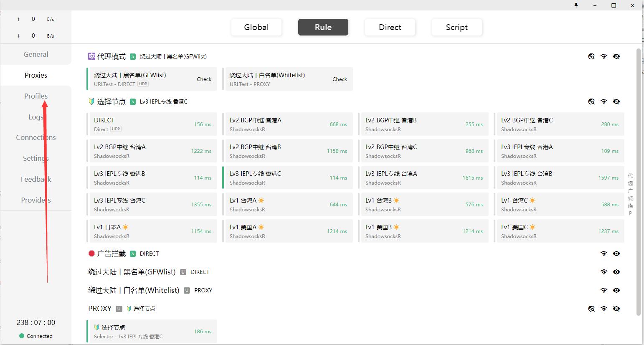
Task: Select node Lv3 IEPL专线 香港A
Action: [x=559, y=151]
